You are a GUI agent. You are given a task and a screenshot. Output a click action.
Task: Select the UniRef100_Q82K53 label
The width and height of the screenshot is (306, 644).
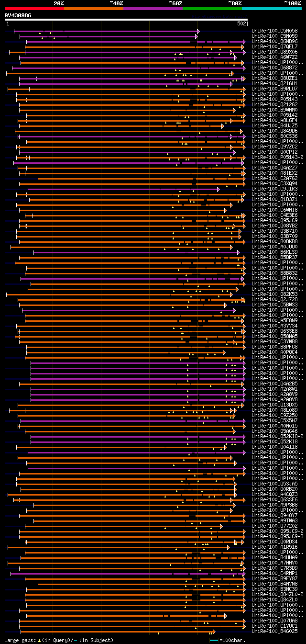[x=274, y=294]
